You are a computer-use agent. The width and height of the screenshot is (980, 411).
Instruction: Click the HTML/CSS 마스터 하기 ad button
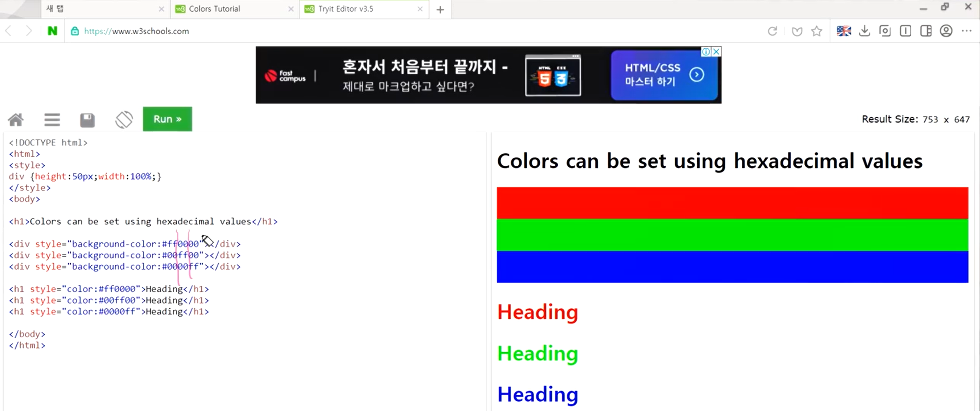coord(664,75)
